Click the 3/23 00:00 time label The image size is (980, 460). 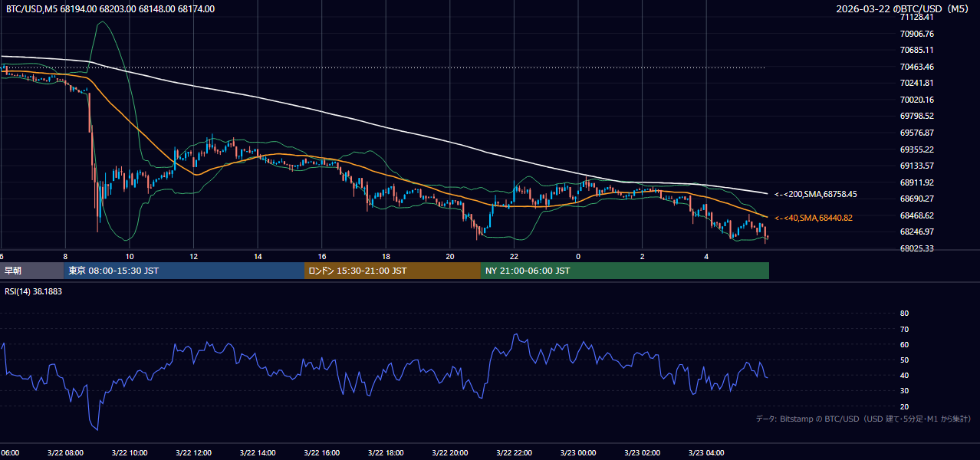[577, 453]
